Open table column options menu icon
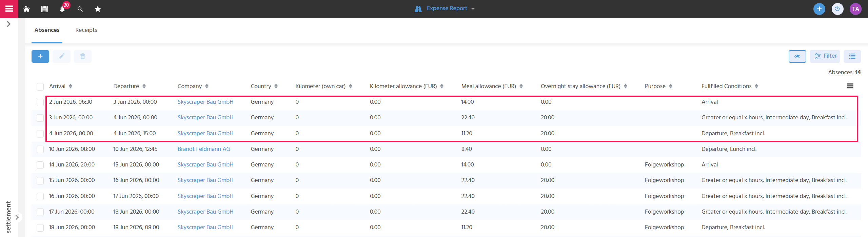Viewport: 868px width, 237px height. coord(850,86)
